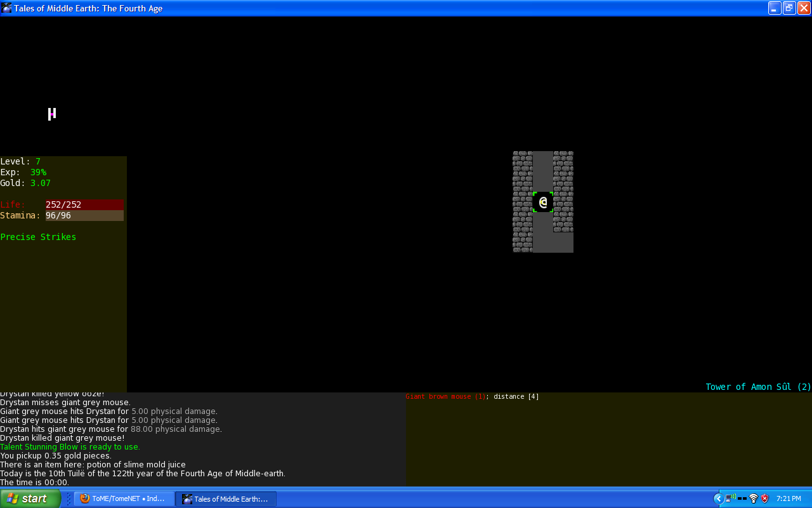Open the Start menu
This screenshot has width=812, height=508.
pyautogui.click(x=30, y=498)
